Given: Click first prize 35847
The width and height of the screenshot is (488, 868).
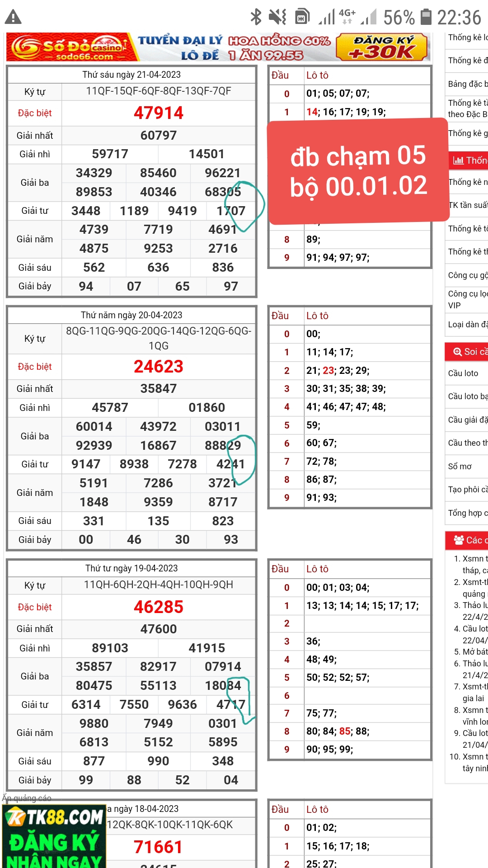Looking at the screenshot, I should 159,389.
